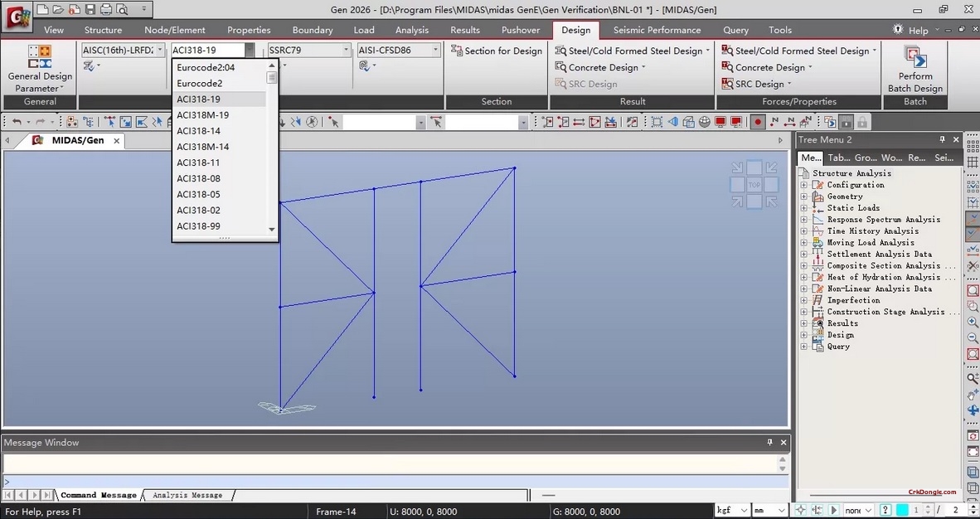This screenshot has width=980, height=519.
Task: Toggle the red dot node display button
Action: (x=758, y=122)
